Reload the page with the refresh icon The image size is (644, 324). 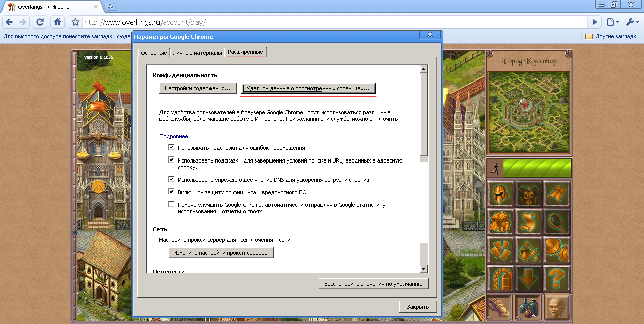[40, 22]
